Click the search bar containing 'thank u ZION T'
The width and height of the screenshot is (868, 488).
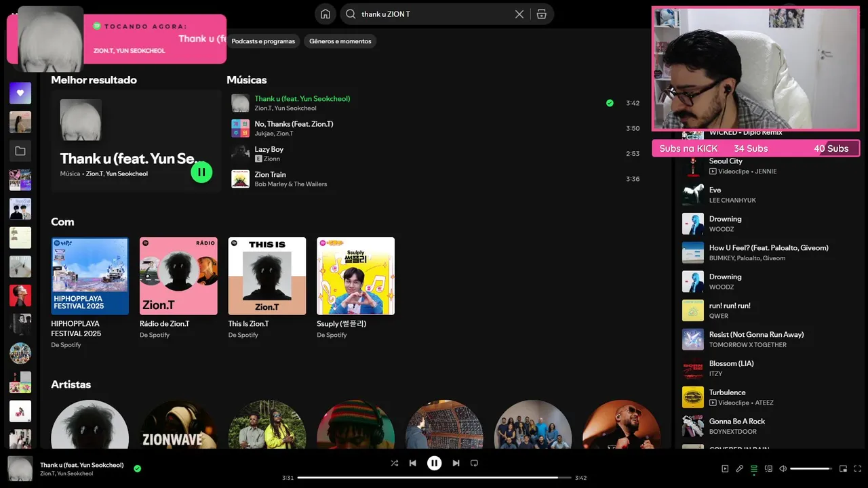pos(447,14)
